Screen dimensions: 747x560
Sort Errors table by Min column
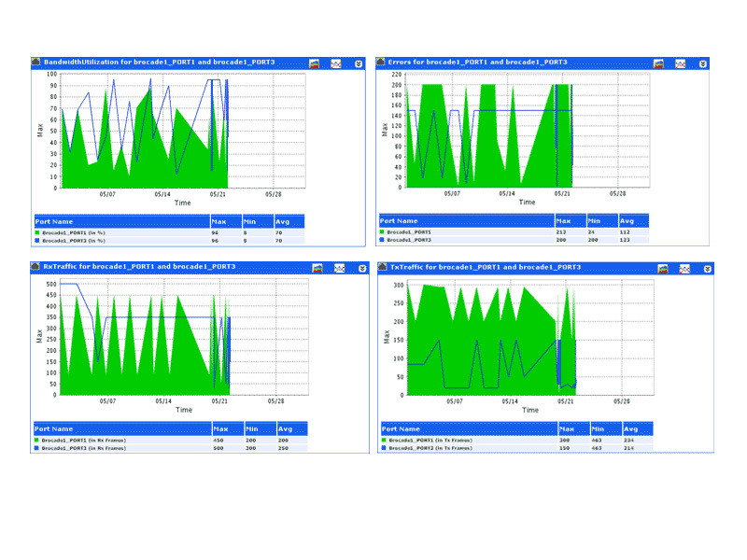click(x=602, y=220)
